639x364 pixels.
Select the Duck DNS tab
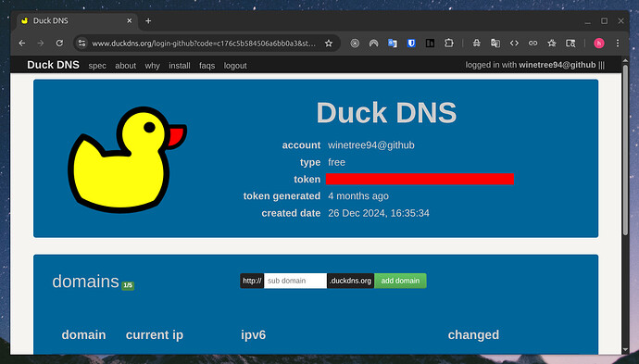[x=76, y=20]
